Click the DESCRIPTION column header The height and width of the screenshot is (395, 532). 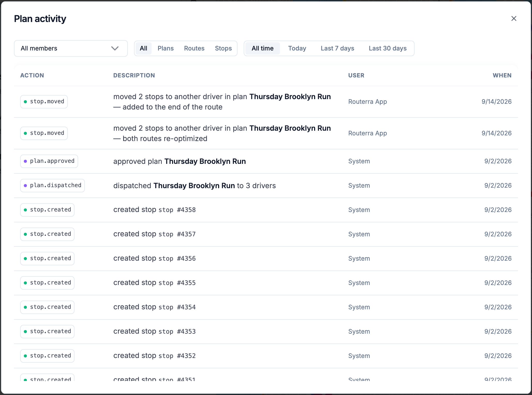(134, 75)
